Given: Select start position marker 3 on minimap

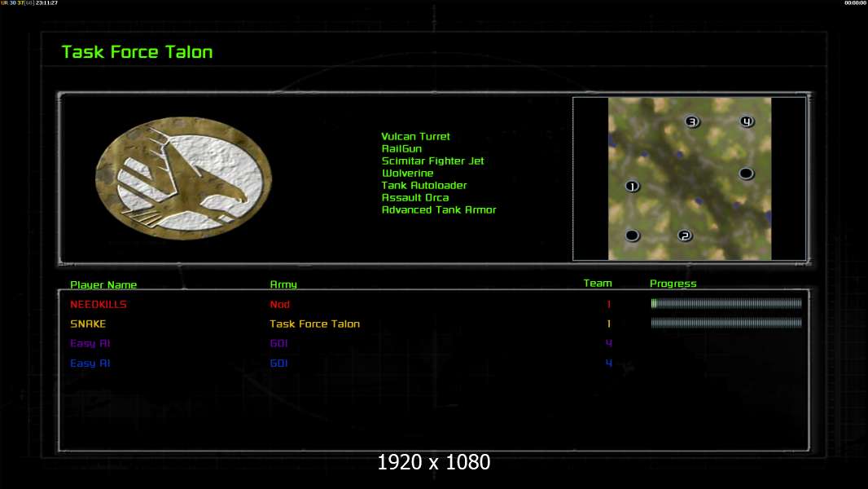Looking at the screenshot, I should (692, 121).
